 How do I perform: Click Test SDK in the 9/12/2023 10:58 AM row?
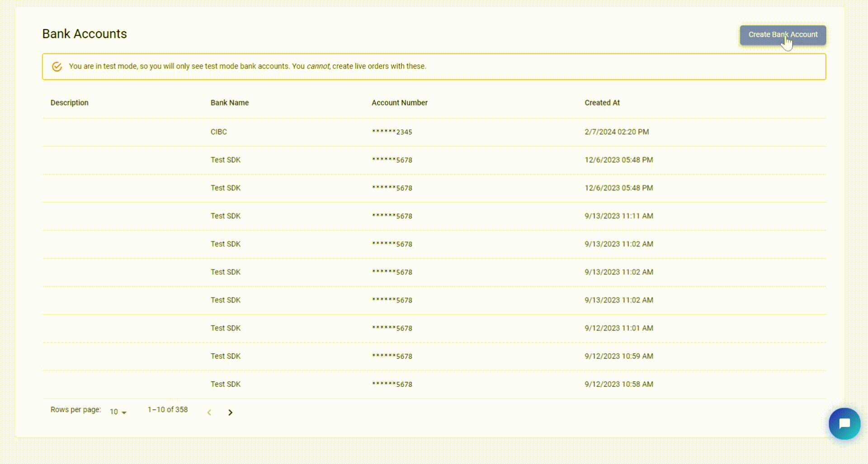[x=226, y=384]
